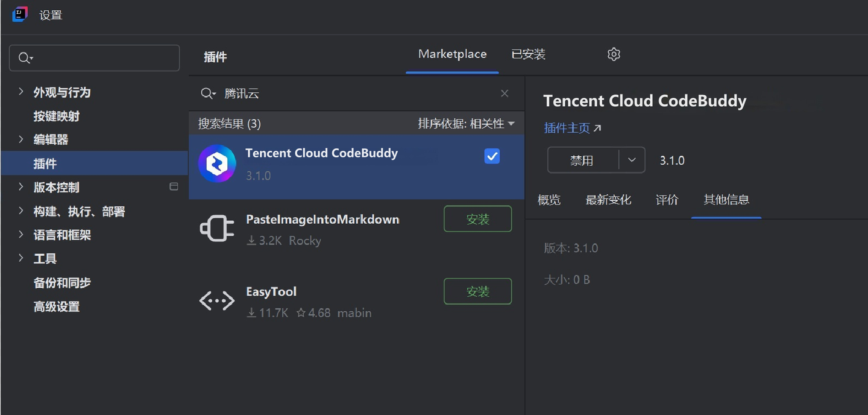This screenshot has height=415, width=868.
Task: Click the PasteImageIntoMarkdown plug icon
Action: tap(217, 229)
